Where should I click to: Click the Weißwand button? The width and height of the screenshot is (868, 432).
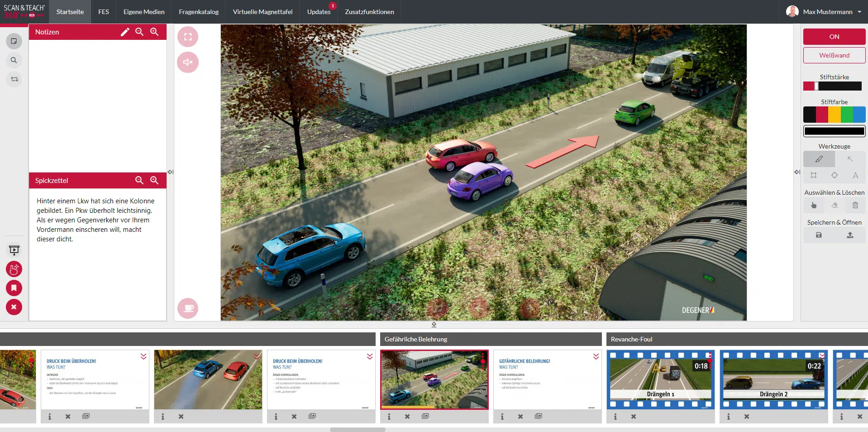point(834,55)
